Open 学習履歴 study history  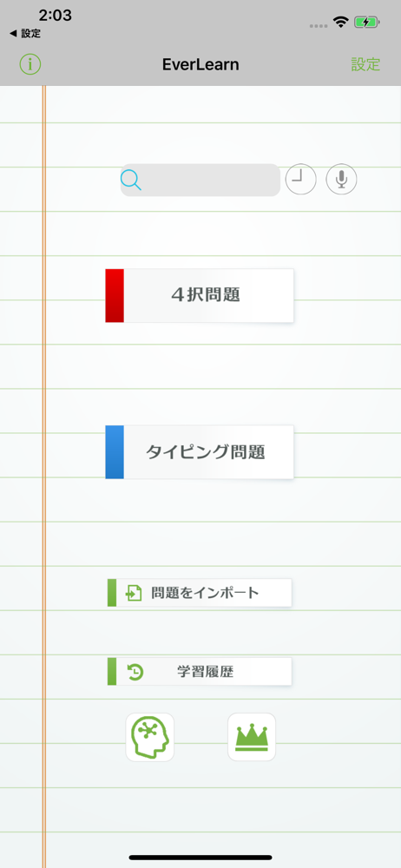[200, 672]
